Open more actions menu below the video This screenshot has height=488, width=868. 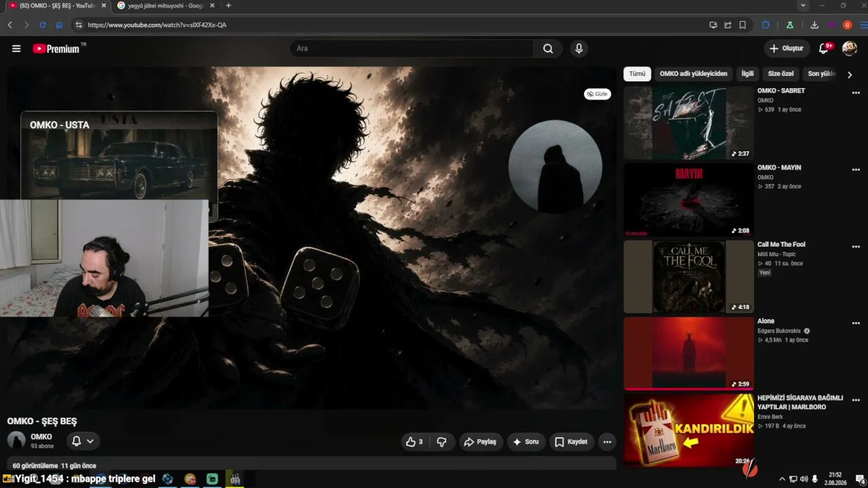click(x=607, y=442)
